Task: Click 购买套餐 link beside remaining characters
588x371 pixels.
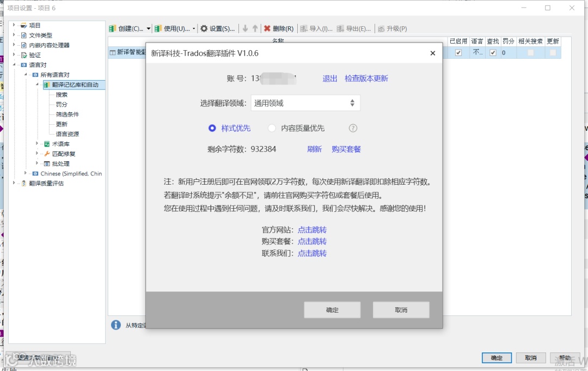Action: 346,149
